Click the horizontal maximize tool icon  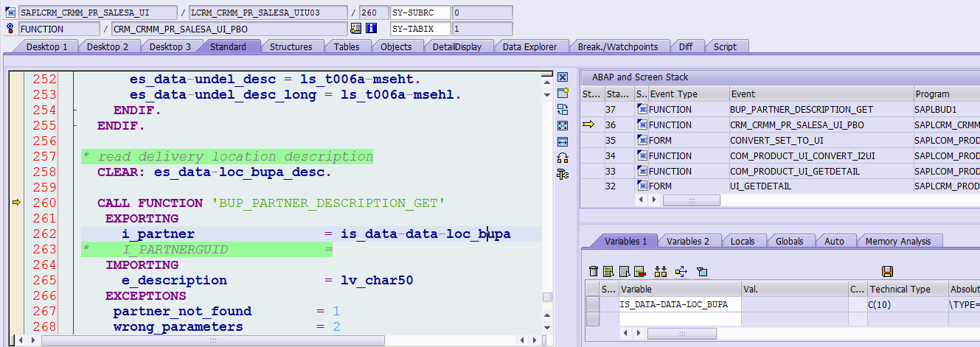(563, 141)
